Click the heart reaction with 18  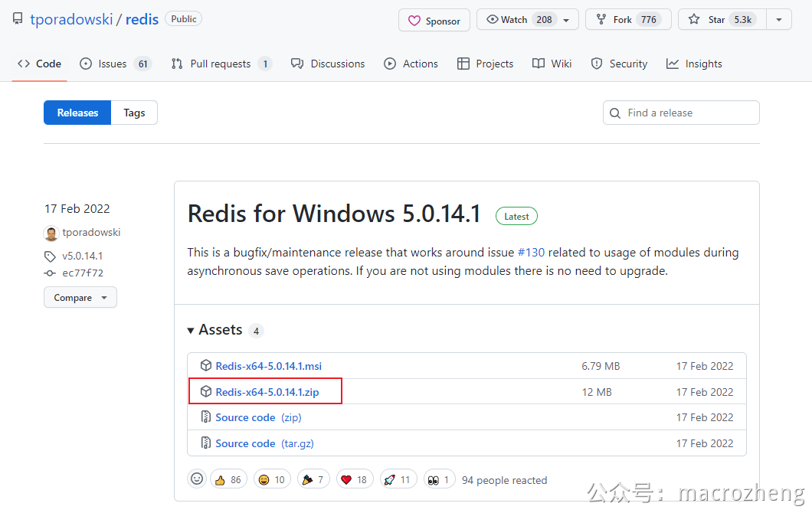click(x=355, y=480)
